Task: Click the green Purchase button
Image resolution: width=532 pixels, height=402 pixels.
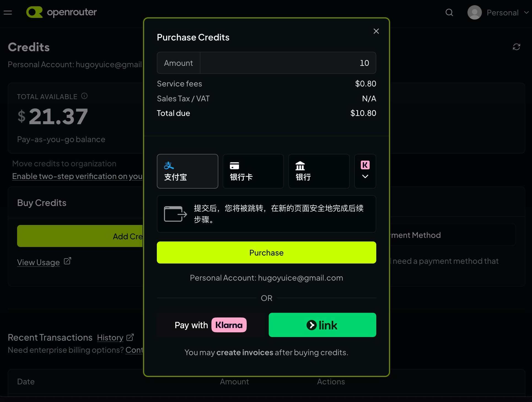Action: (267, 252)
